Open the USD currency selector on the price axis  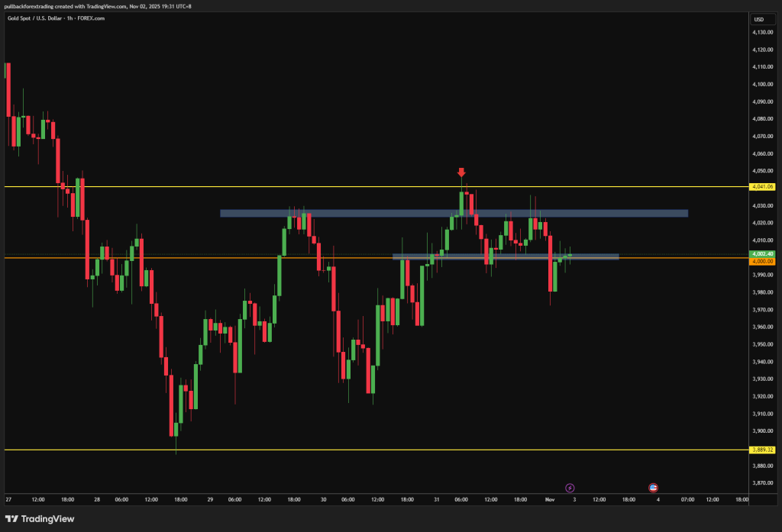(x=758, y=19)
